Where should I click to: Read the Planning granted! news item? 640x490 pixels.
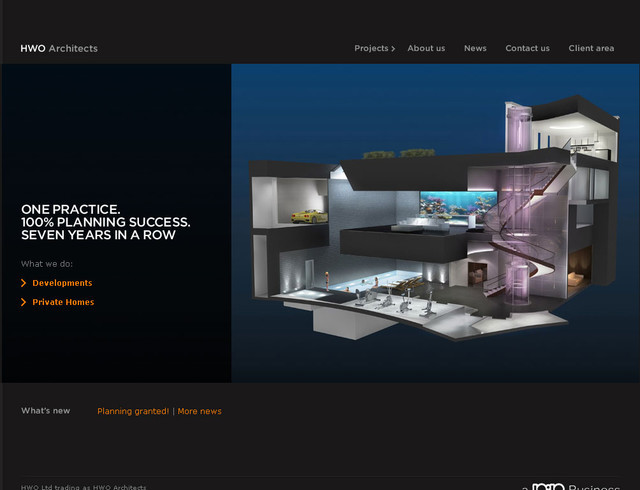click(x=133, y=411)
